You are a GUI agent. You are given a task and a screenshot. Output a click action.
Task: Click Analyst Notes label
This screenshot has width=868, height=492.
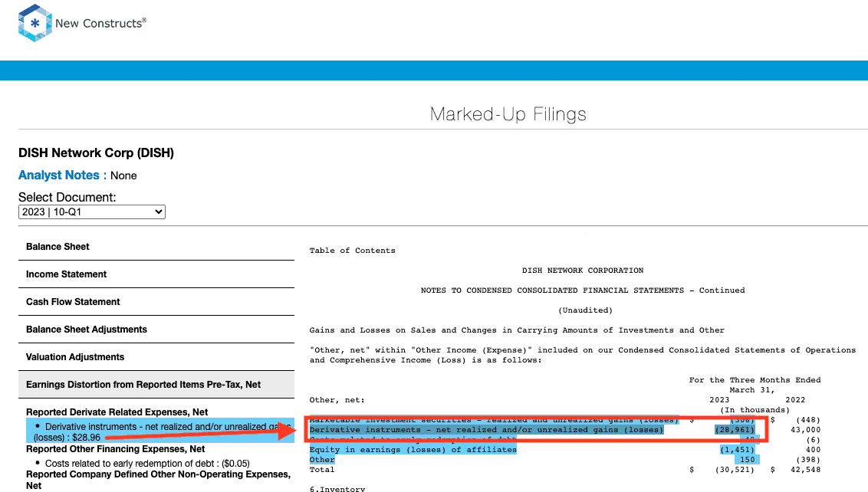click(62, 175)
